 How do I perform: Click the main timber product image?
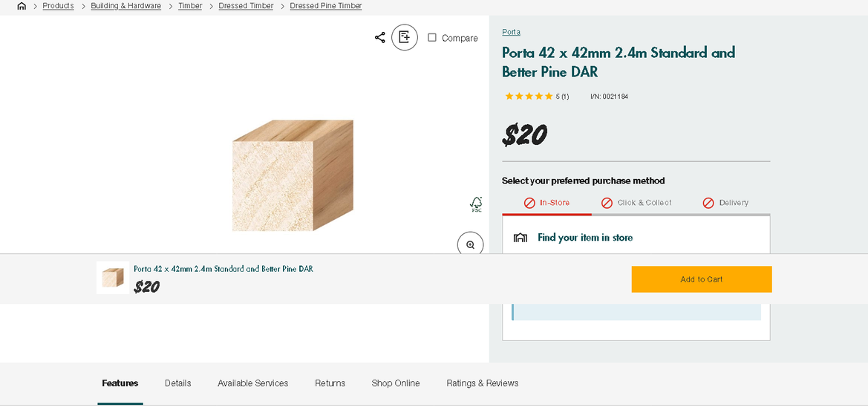click(293, 175)
